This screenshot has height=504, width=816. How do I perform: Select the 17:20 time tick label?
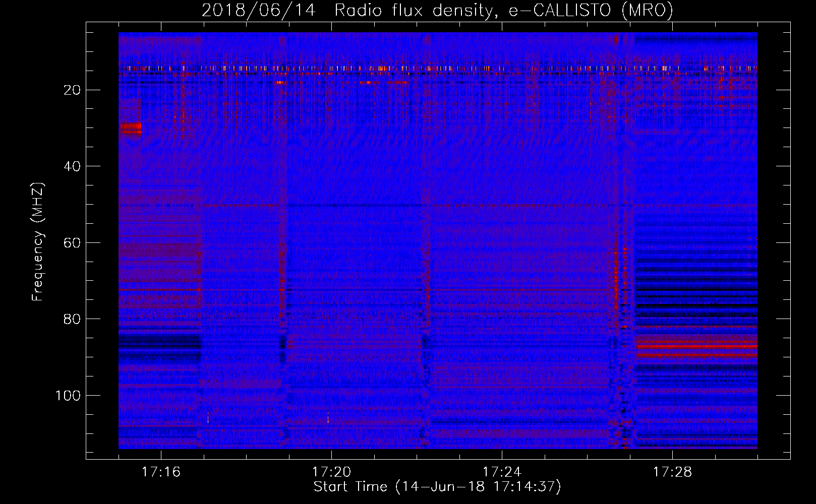click(331, 472)
